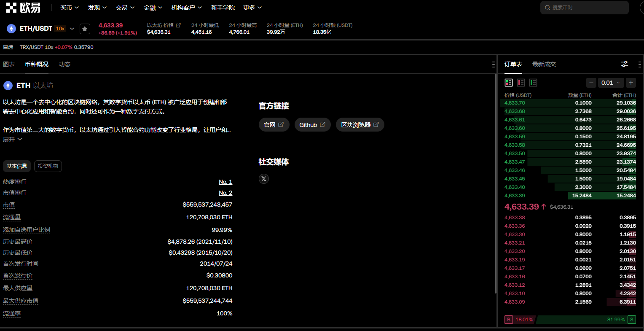
Task: Click the 流通率 label
Action: point(12,313)
